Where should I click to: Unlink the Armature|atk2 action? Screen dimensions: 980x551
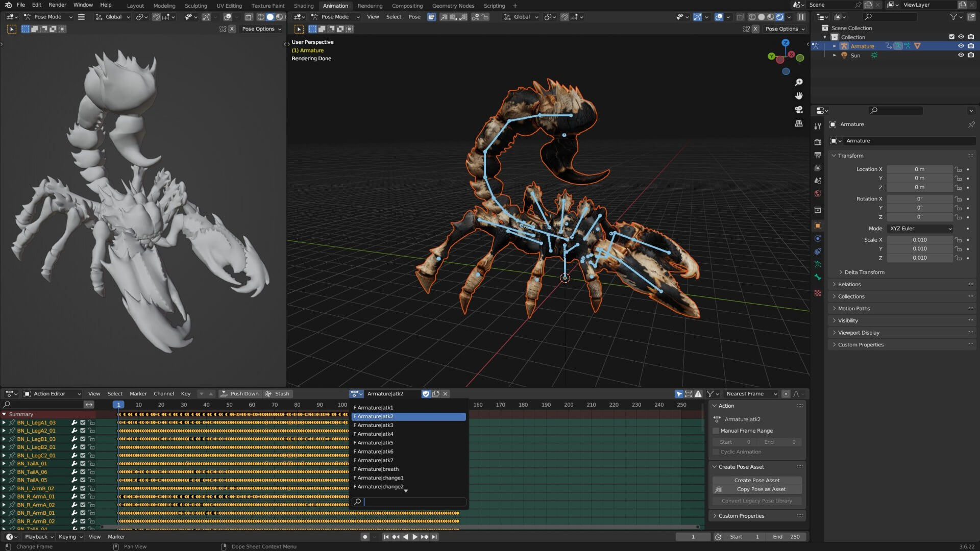446,394
